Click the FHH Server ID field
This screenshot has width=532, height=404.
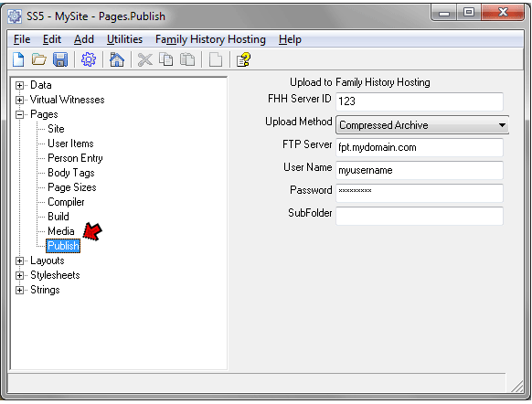[420, 101]
